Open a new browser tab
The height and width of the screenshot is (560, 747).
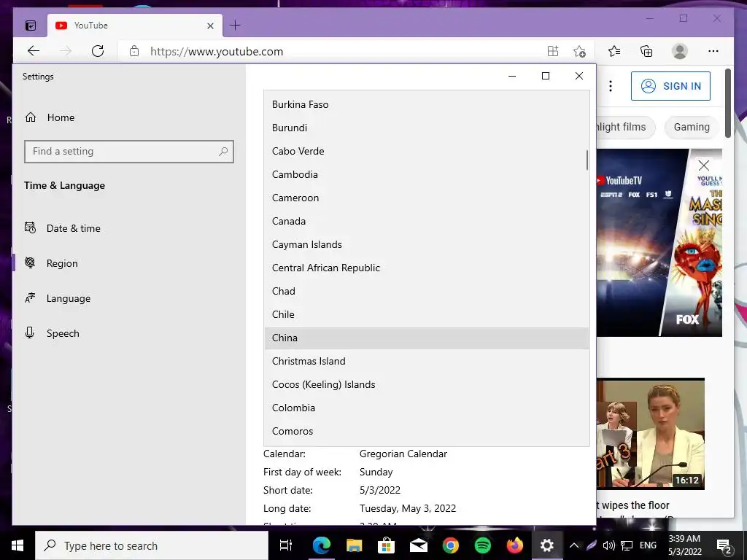coord(235,26)
